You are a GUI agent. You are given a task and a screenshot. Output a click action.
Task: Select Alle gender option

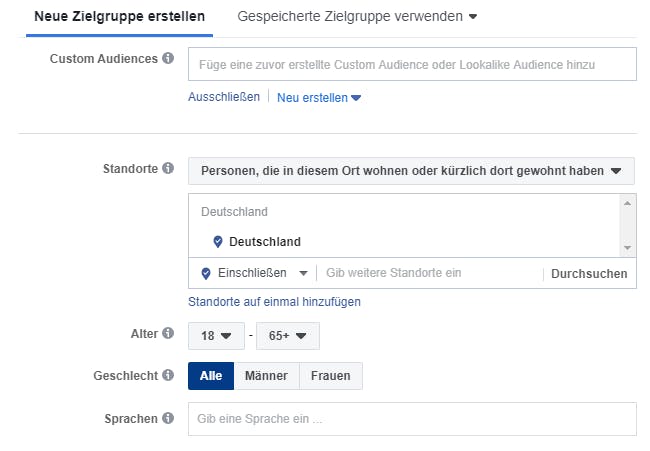pos(211,376)
